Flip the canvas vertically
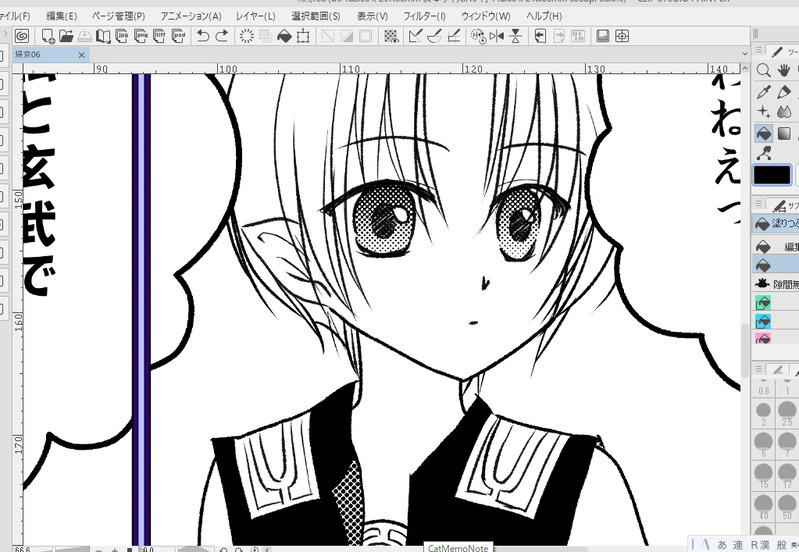 [515, 36]
